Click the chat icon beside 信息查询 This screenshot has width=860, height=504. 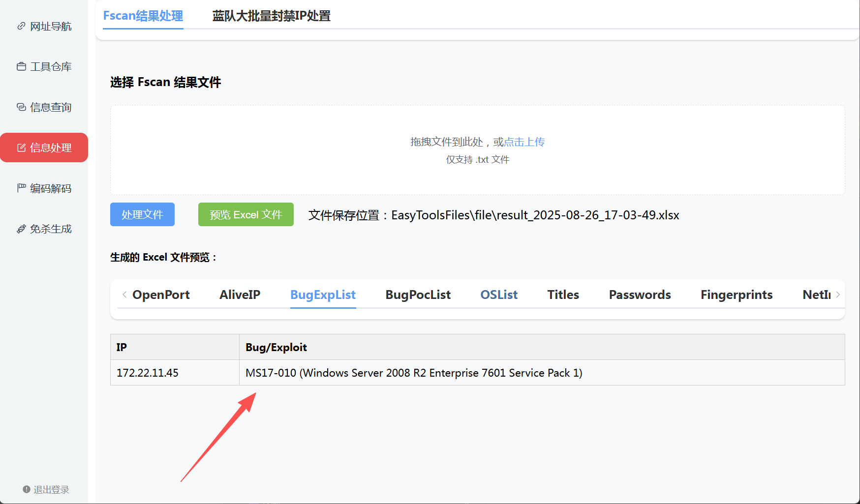(x=21, y=107)
